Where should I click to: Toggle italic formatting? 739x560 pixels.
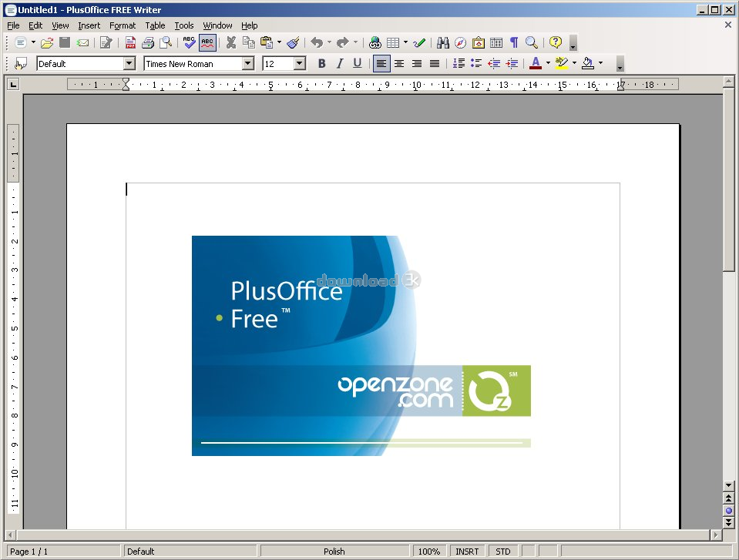point(339,64)
